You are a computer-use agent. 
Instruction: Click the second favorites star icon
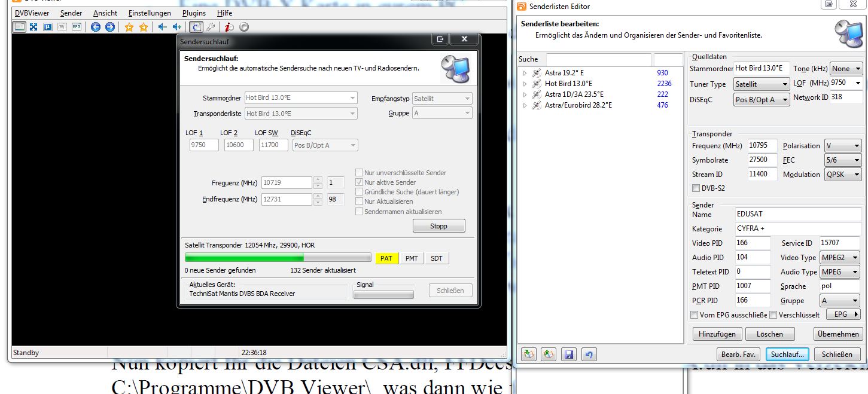click(x=143, y=27)
